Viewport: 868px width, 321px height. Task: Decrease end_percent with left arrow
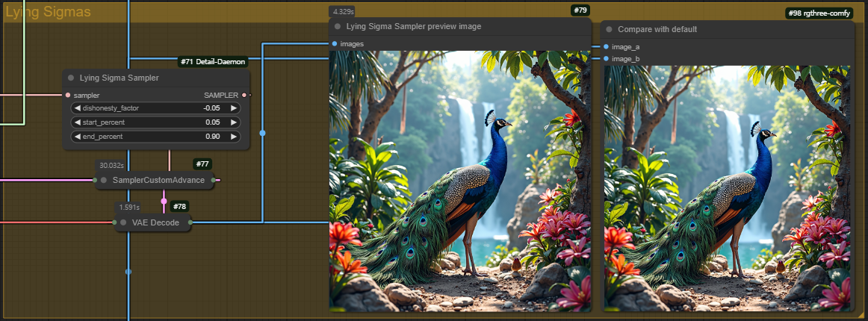click(77, 136)
